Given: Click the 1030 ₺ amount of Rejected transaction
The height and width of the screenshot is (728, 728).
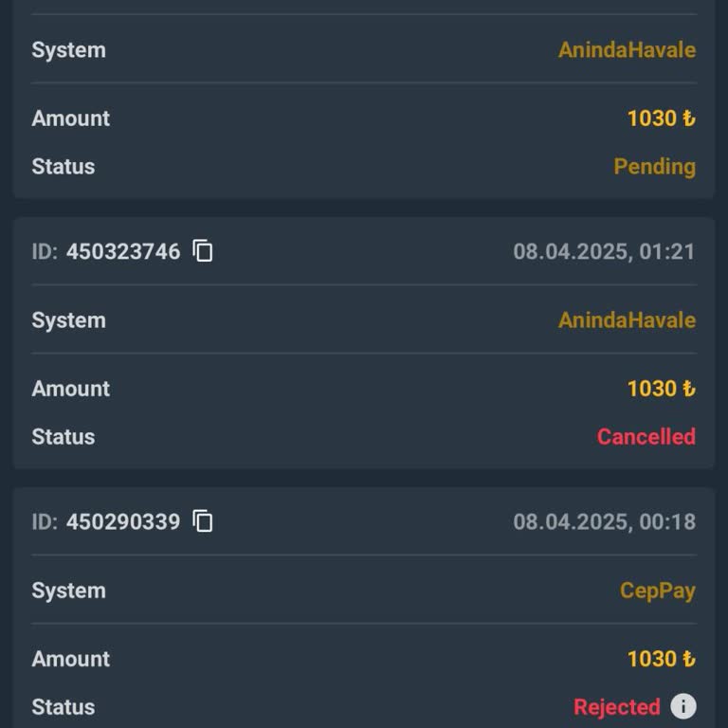Looking at the screenshot, I should click(661, 659).
